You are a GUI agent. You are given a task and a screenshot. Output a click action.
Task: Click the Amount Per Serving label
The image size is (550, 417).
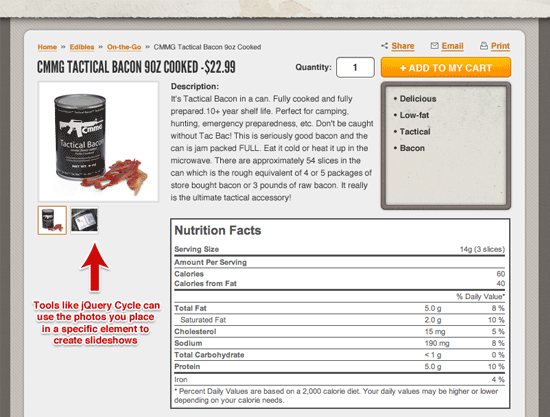click(210, 262)
